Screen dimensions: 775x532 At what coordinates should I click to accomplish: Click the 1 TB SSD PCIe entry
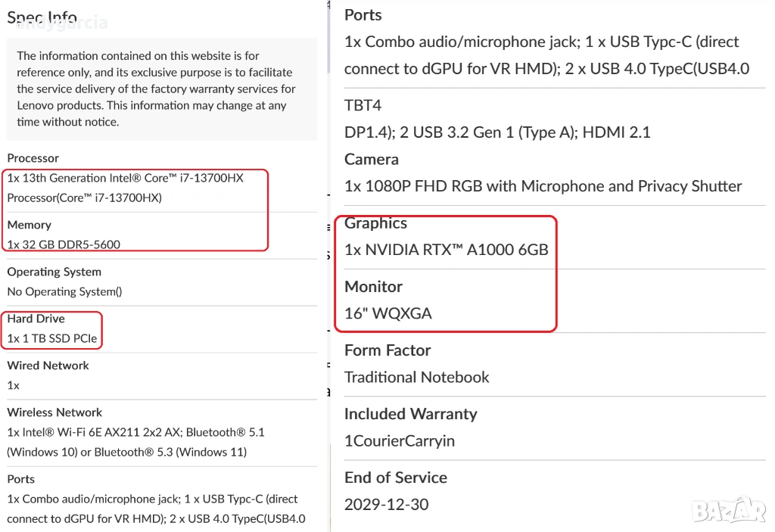pos(52,338)
